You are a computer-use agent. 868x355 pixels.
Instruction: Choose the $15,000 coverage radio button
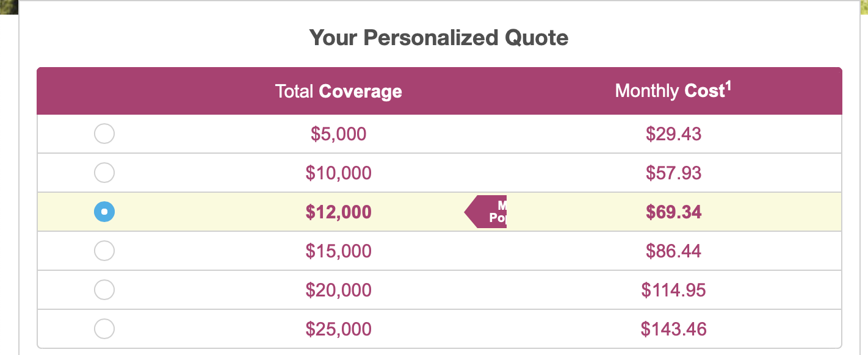(104, 251)
